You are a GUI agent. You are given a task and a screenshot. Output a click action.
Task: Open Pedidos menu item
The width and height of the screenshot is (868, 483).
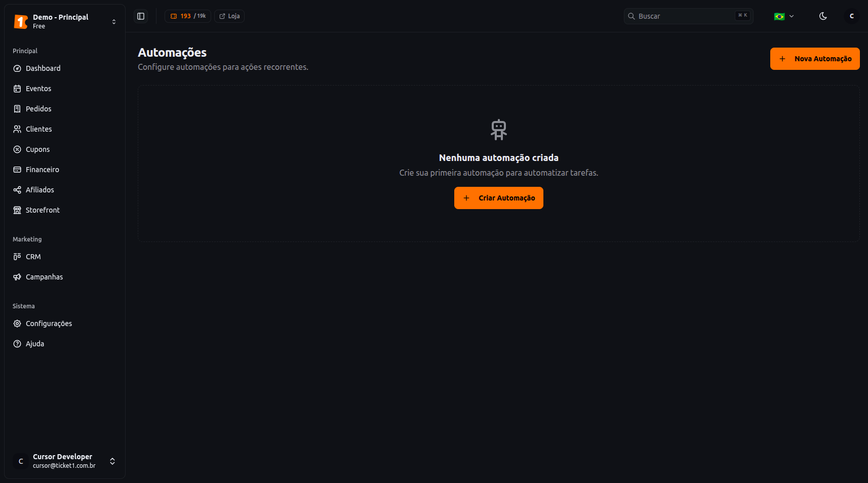pos(65,109)
